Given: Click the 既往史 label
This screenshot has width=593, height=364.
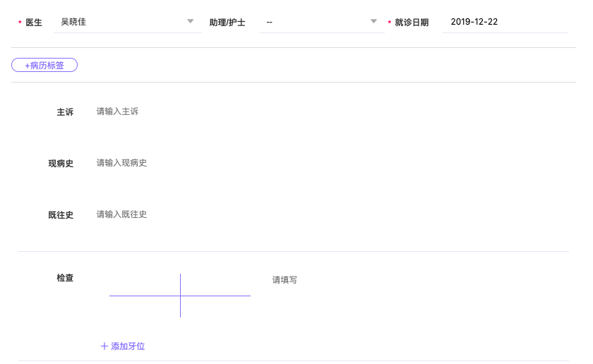Looking at the screenshot, I should (x=61, y=214).
